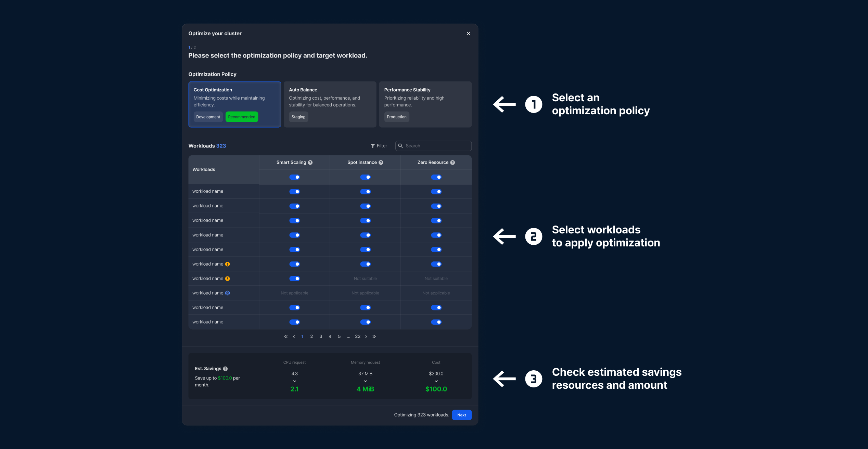Click the Next button
868x449 pixels.
[x=461, y=415]
